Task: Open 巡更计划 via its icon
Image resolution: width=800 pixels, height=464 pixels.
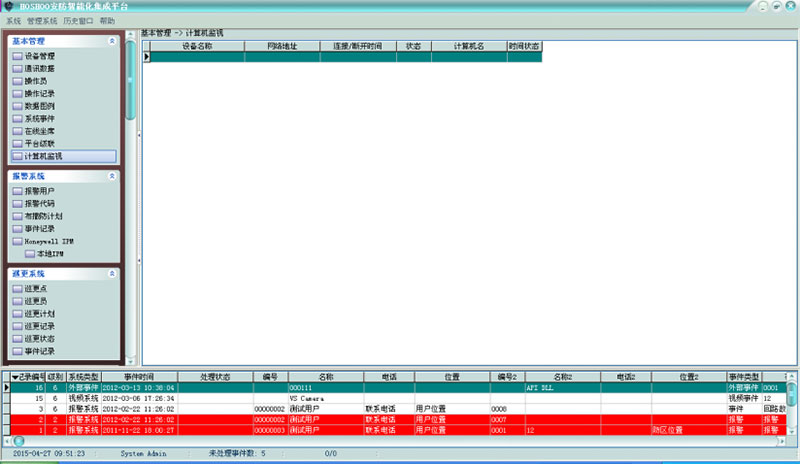Action: point(17,313)
